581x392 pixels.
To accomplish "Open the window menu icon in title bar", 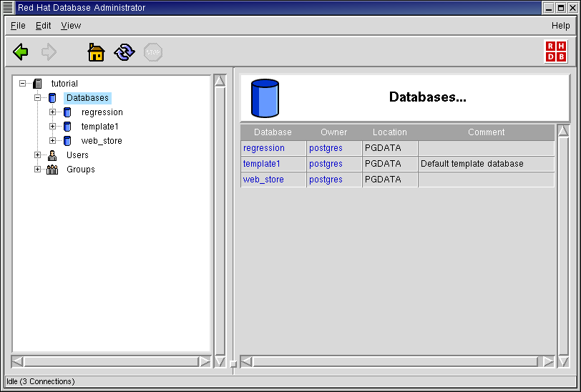I will tap(8, 7).
